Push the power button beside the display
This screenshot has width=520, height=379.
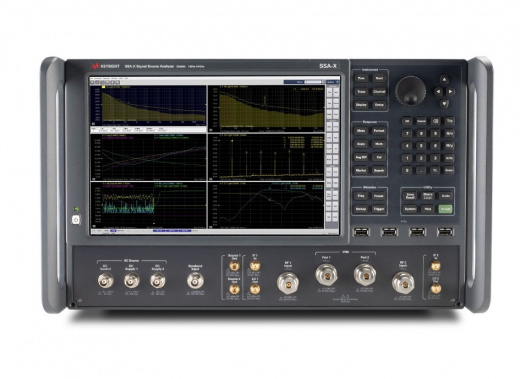[76, 220]
